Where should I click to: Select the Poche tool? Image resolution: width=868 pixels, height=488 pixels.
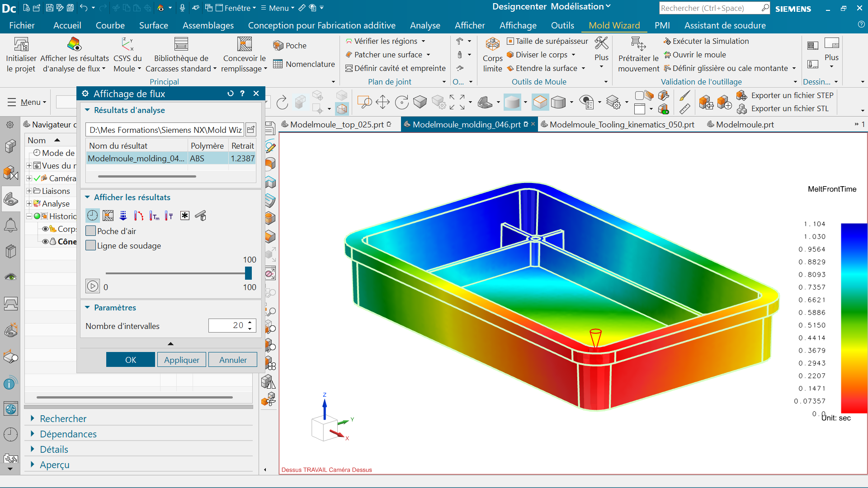coord(290,46)
